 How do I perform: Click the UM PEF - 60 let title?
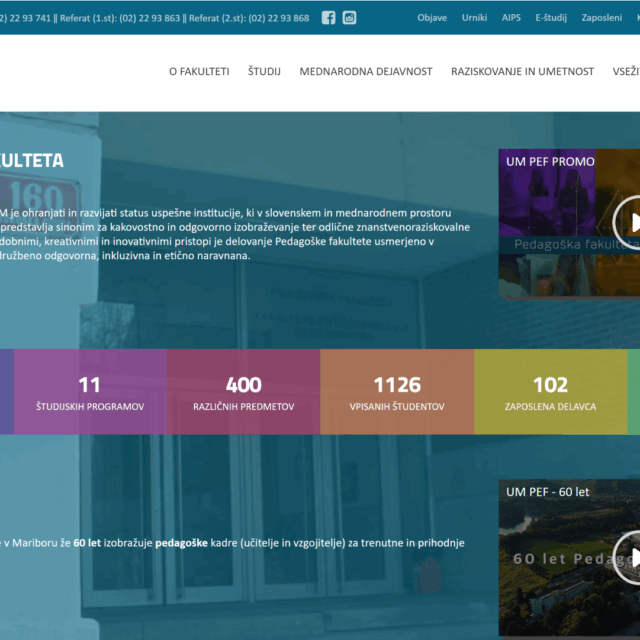point(548,492)
